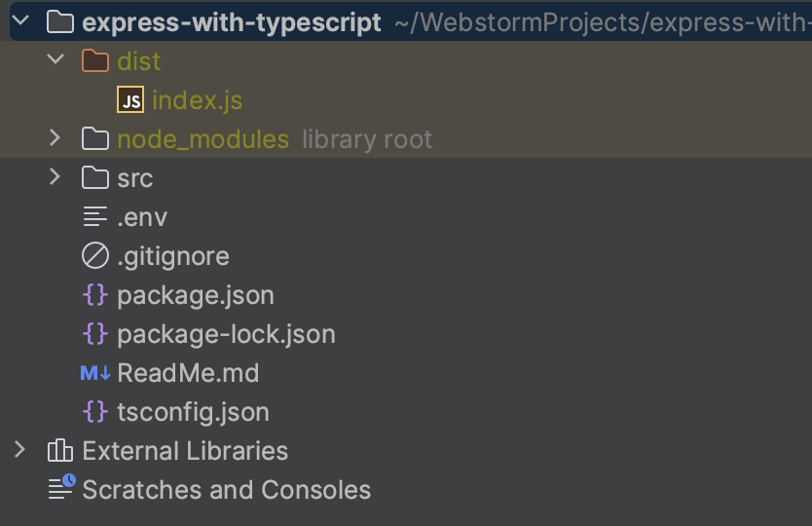
Task: Click the JavaScript file icon for index.js
Action: pos(130,100)
